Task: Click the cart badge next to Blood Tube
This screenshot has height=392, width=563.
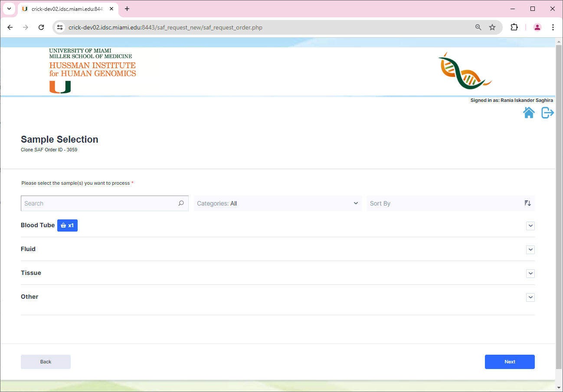Action: point(67,225)
